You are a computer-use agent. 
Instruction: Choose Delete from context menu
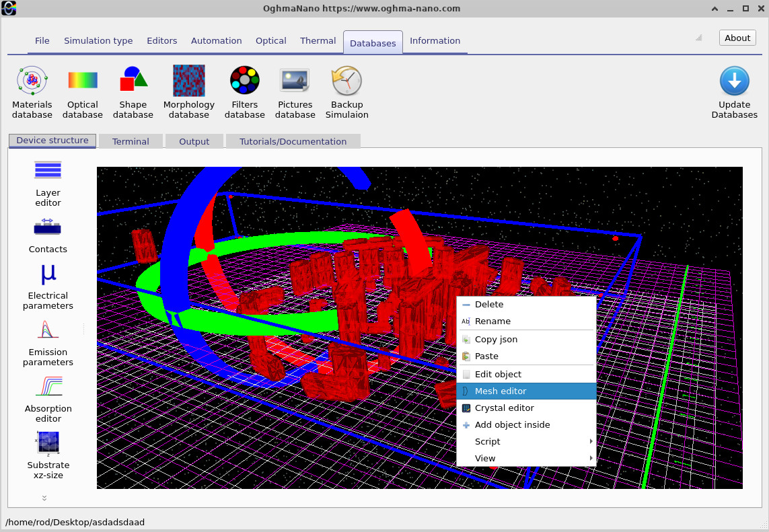526,304
